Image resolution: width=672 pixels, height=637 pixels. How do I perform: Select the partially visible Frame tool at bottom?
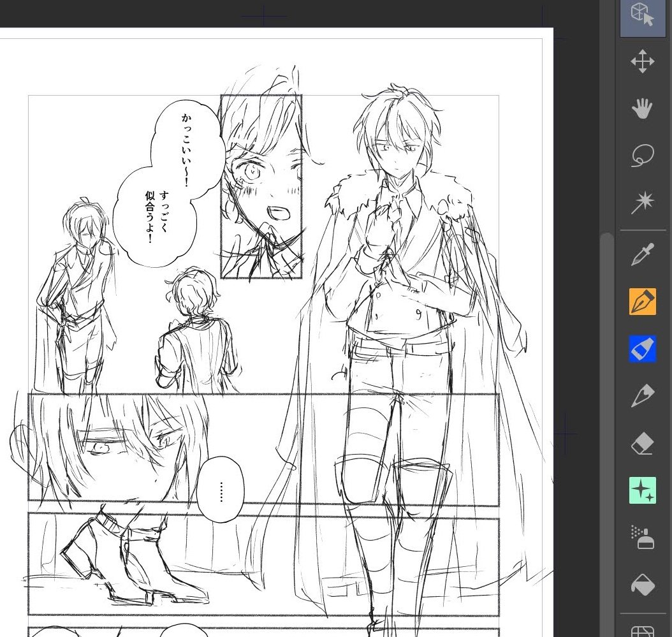(643, 631)
